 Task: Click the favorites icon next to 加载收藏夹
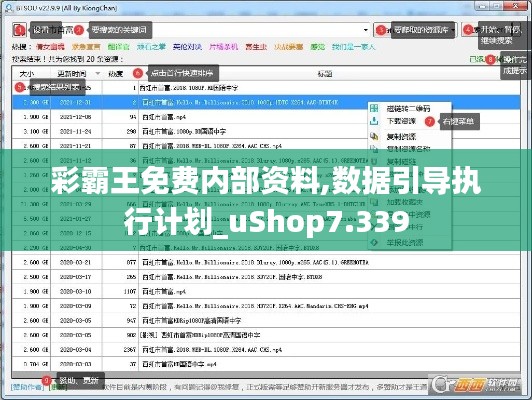(x=374, y=202)
